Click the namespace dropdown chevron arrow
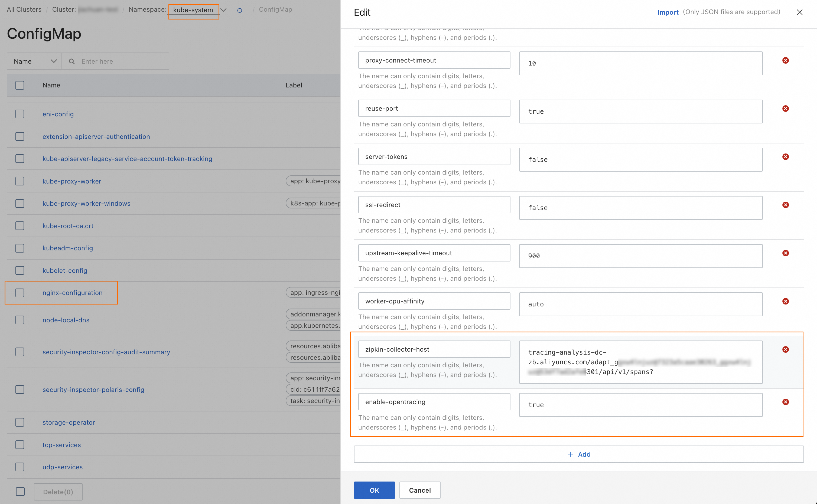The width and height of the screenshot is (817, 504). (224, 10)
